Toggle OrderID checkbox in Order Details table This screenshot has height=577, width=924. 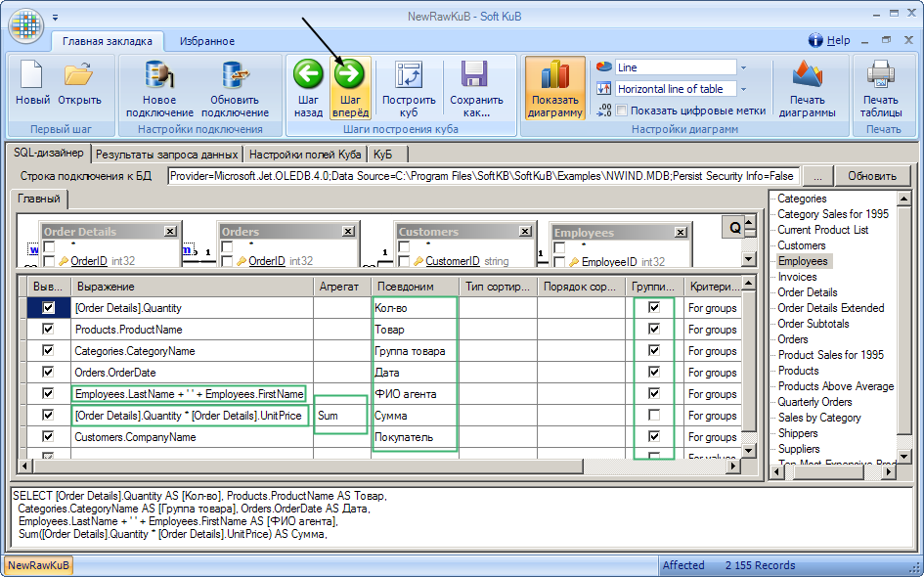[x=48, y=260]
